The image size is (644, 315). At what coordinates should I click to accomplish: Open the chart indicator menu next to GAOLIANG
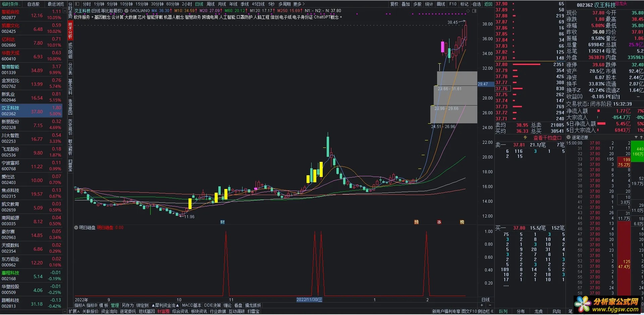coord(127,11)
